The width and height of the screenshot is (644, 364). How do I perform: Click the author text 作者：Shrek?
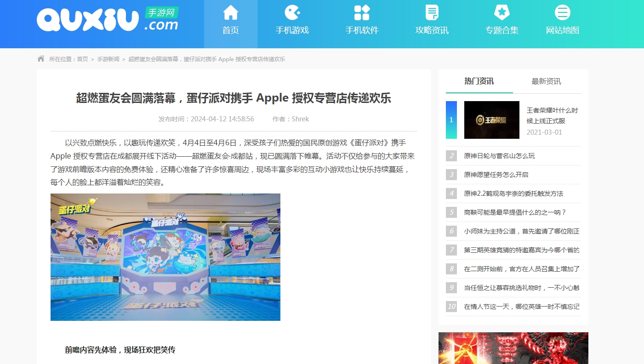click(x=291, y=119)
